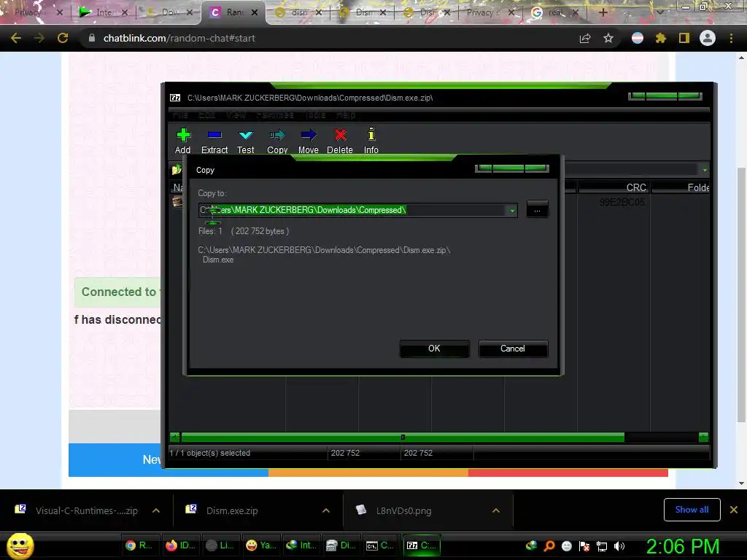Click the browse '...' button

[x=537, y=210]
